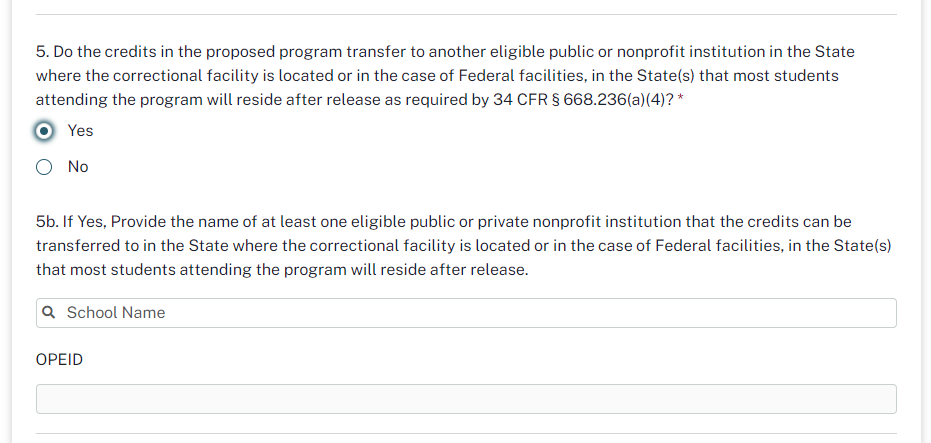Click the OPEID field label

tap(59, 359)
